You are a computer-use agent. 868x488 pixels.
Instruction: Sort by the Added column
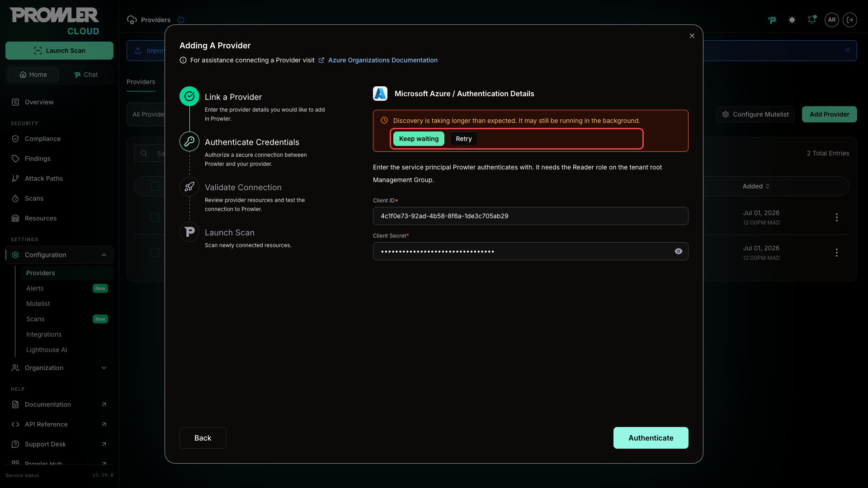(756, 186)
